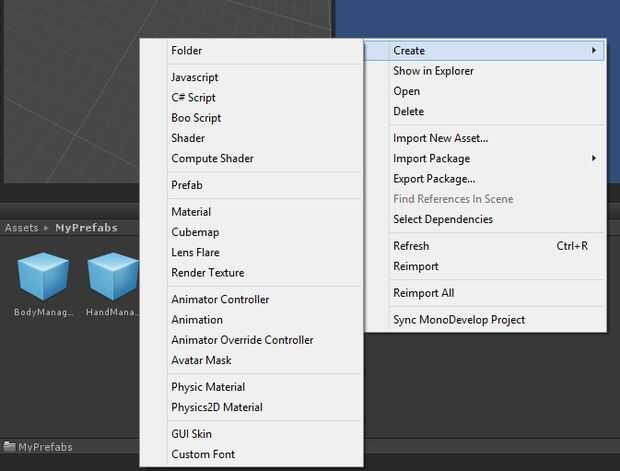Click the BodyManager prefab cube icon
Viewport: 620px width, 471px height.
coord(43,277)
